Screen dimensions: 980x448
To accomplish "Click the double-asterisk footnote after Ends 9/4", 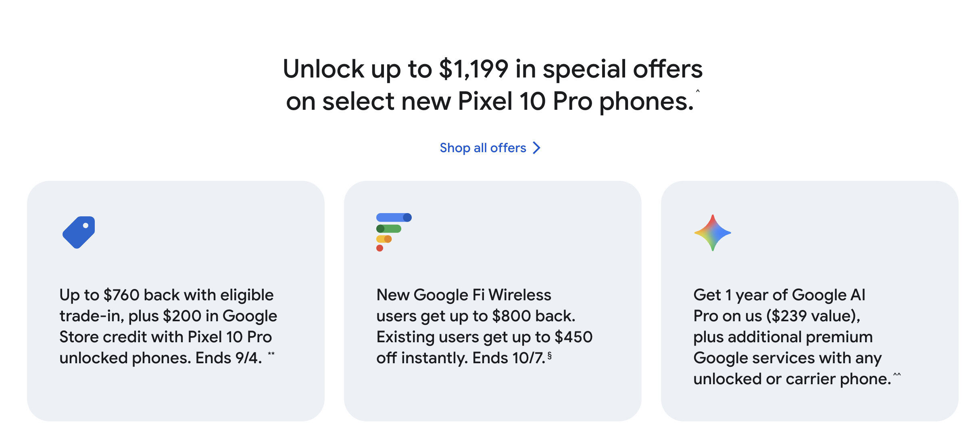I will 271,354.
